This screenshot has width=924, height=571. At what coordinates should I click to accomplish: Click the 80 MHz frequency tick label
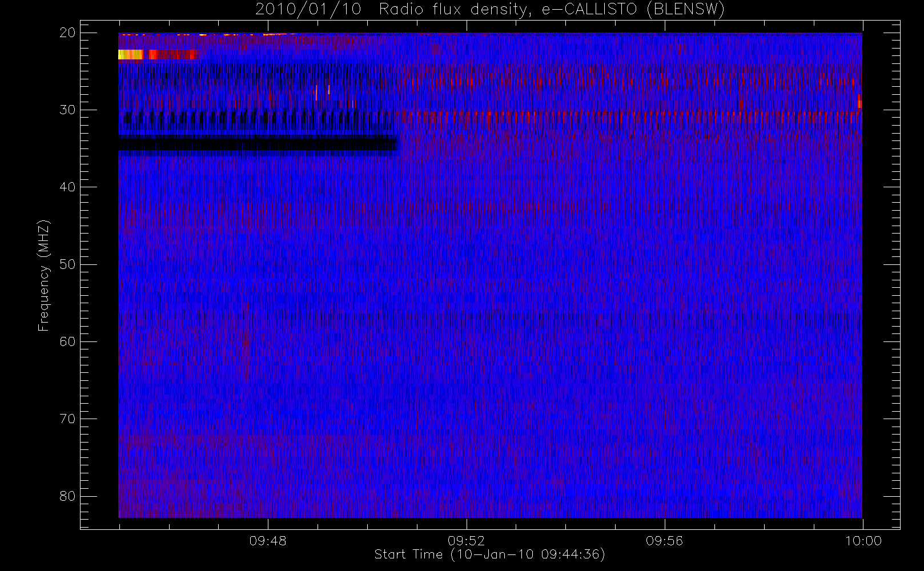[x=67, y=496]
